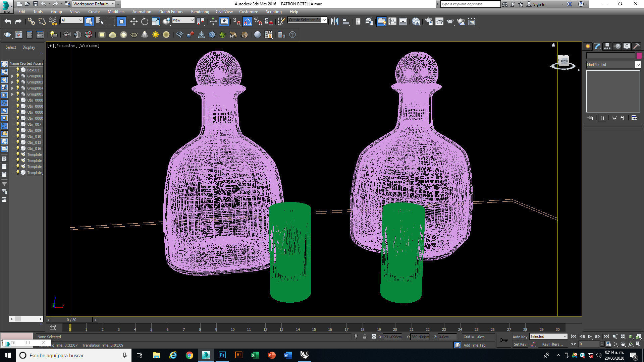
Task: Open the Curve Editor icon
Action: 392,21
